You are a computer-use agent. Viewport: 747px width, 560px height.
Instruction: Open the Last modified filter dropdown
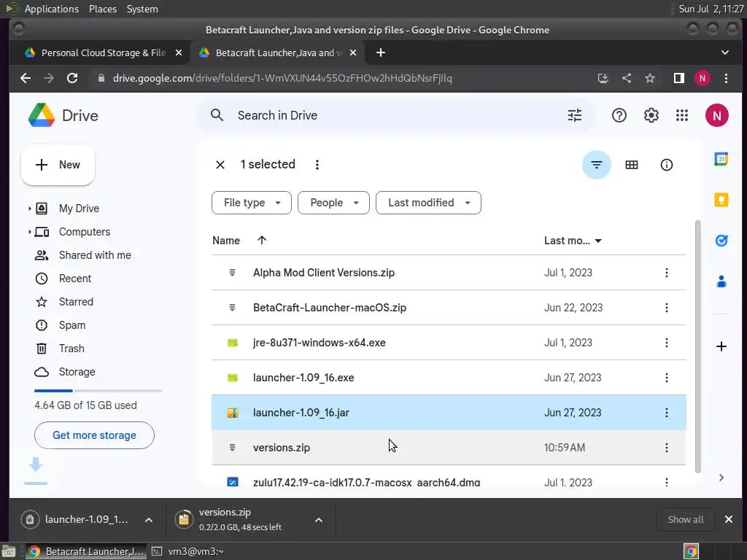[428, 203]
